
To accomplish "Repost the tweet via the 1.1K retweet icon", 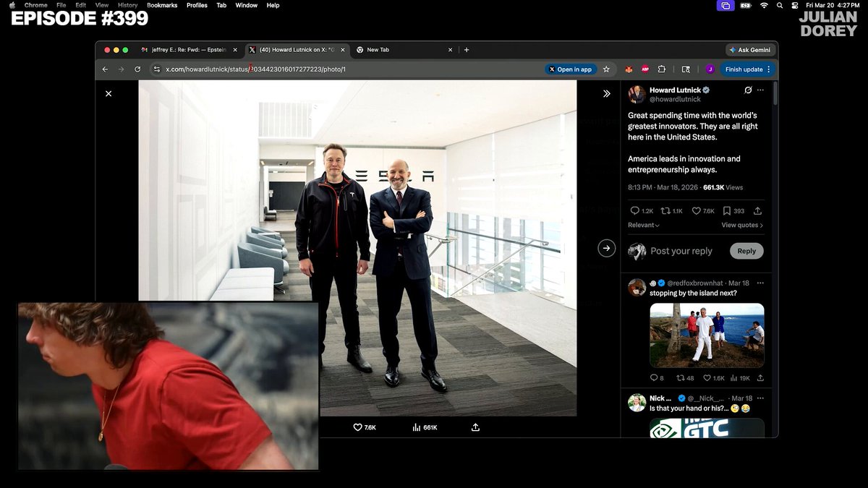I will [665, 211].
